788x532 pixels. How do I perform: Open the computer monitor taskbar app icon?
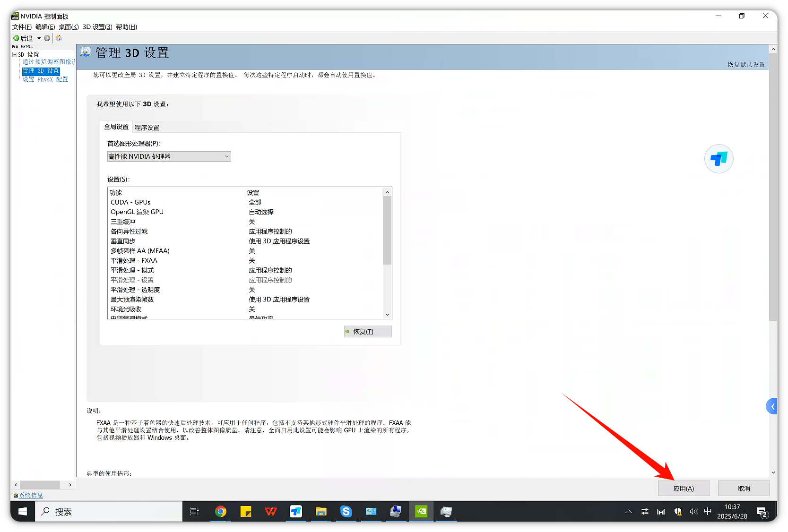coord(396,512)
